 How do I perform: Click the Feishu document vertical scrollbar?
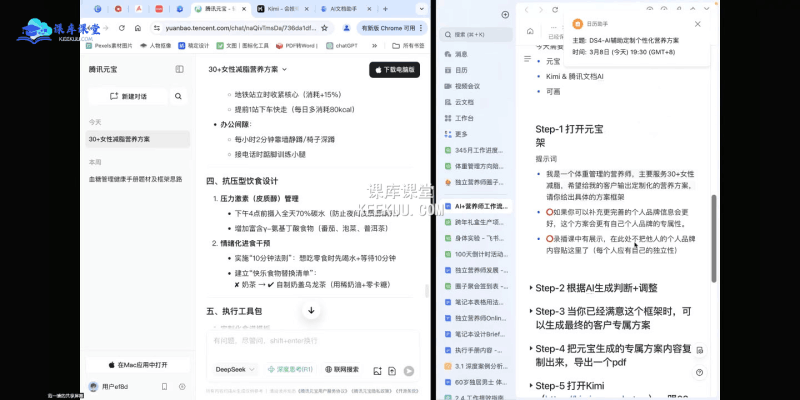[714, 238]
